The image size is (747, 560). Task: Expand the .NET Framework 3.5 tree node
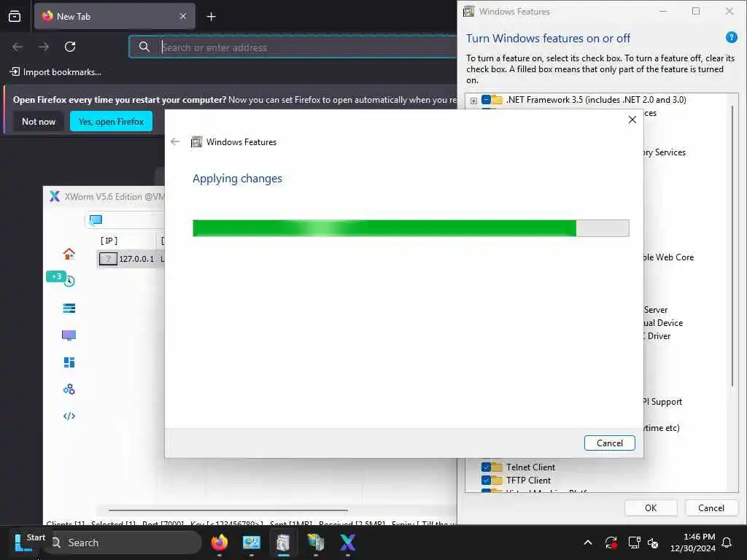pyautogui.click(x=473, y=100)
